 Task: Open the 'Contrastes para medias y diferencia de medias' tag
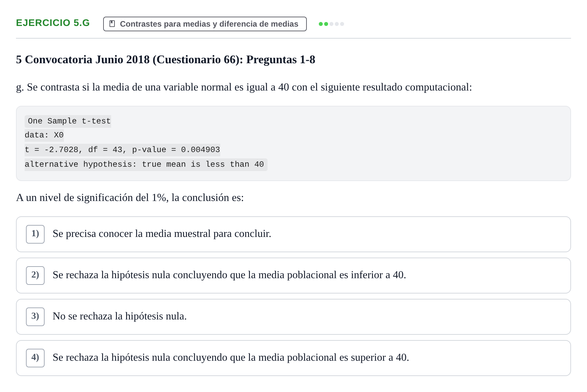click(x=205, y=24)
